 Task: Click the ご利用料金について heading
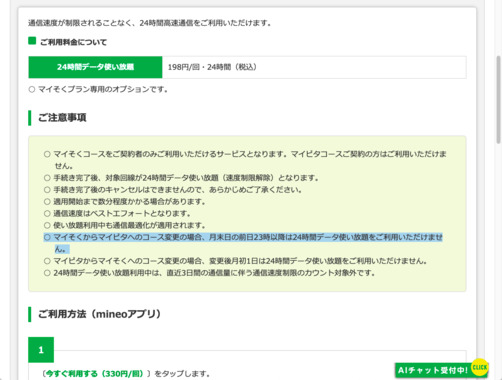coord(73,42)
